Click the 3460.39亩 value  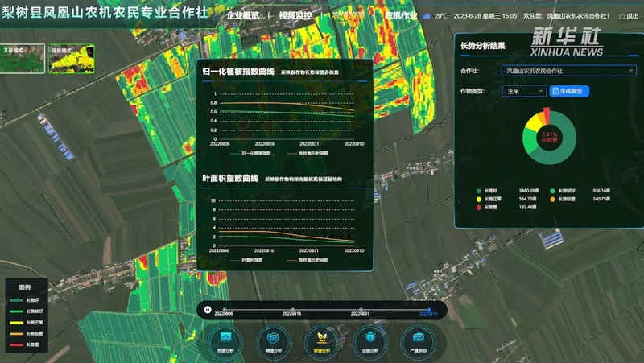[x=529, y=191]
